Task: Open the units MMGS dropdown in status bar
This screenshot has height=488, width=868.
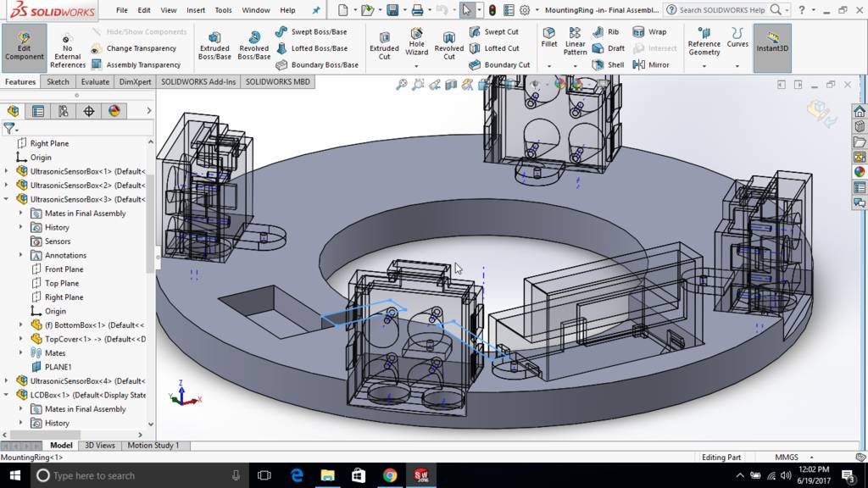Action: (811, 457)
